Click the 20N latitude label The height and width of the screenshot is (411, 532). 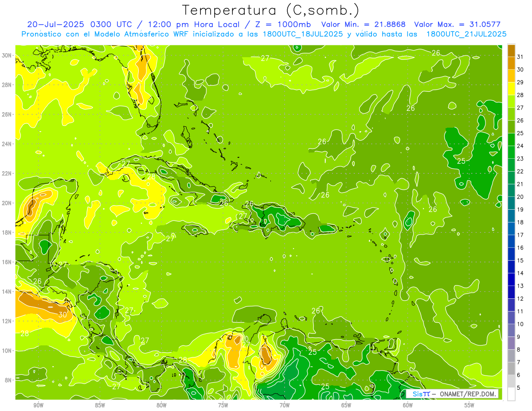(x=7, y=203)
